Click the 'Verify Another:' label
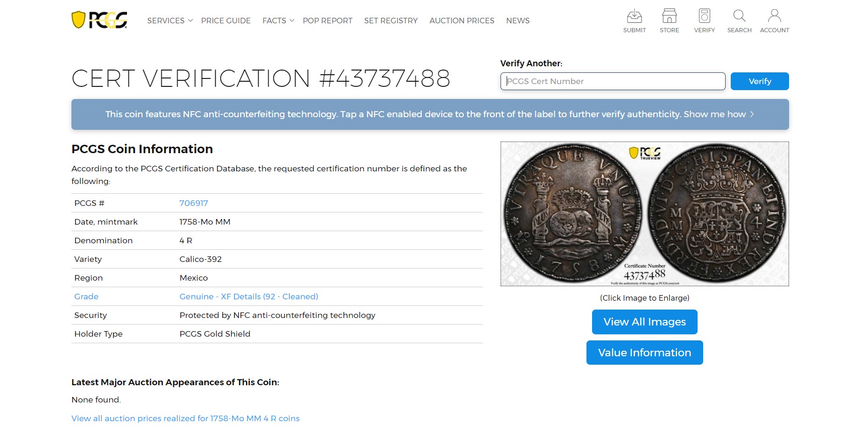 pyautogui.click(x=531, y=64)
